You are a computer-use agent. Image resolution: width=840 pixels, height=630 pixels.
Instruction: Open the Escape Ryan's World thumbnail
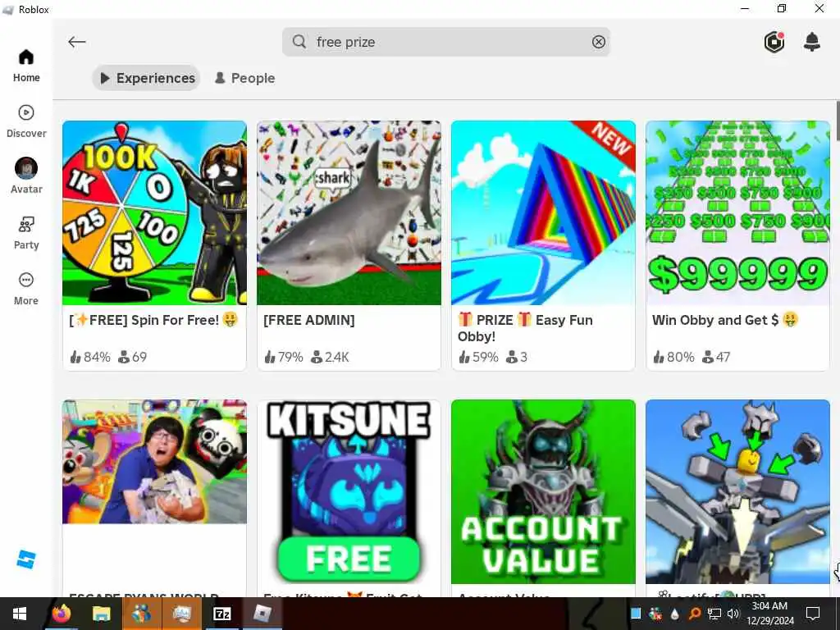[x=154, y=462]
